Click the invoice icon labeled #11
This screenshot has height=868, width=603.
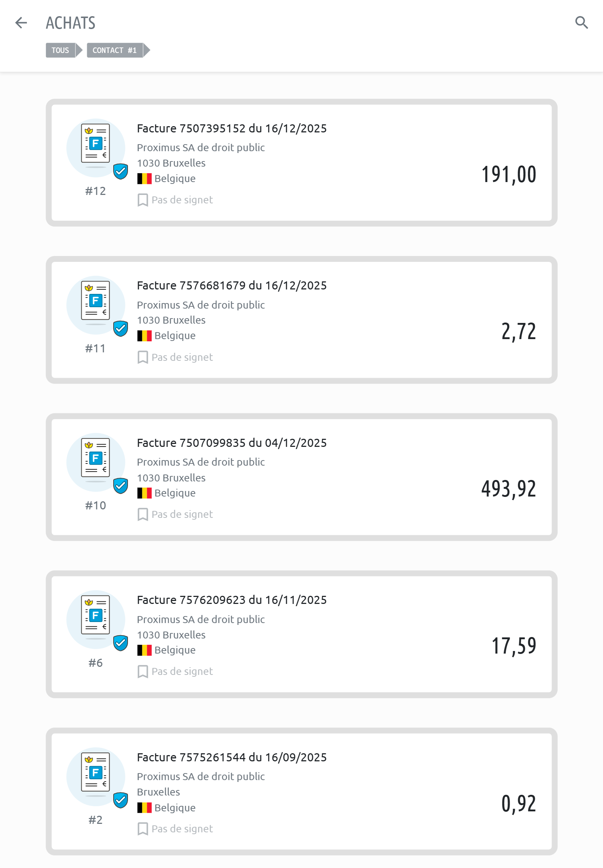pos(96,303)
